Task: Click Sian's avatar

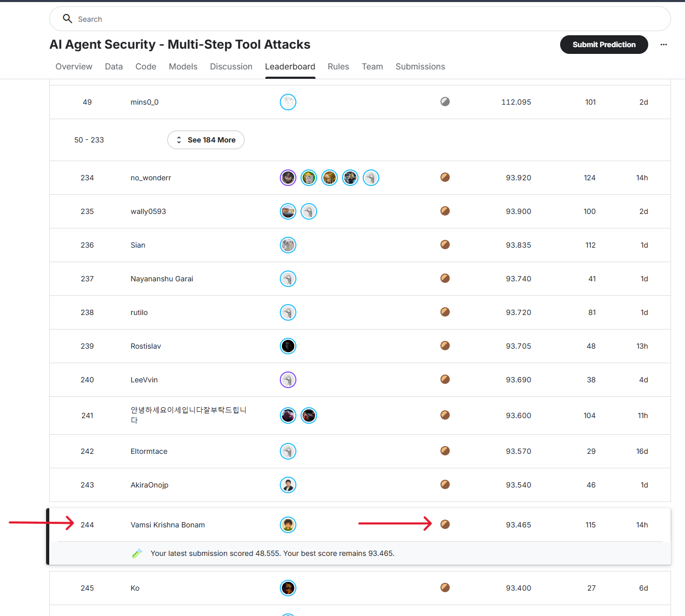Action: pyautogui.click(x=288, y=245)
